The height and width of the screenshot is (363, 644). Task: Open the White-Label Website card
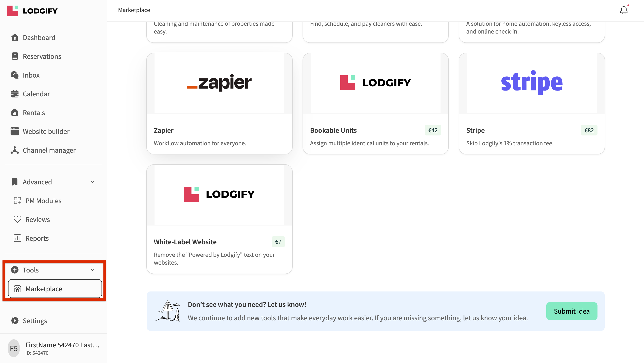(x=219, y=219)
